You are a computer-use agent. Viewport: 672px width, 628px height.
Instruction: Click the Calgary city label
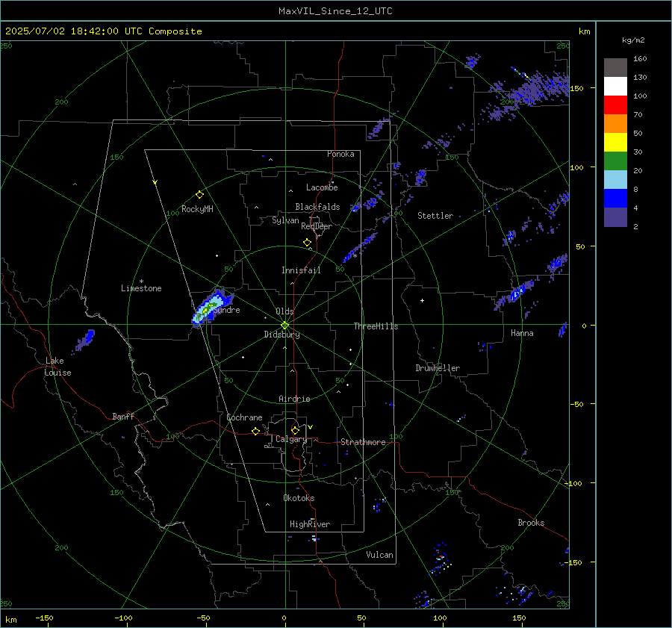(291, 439)
